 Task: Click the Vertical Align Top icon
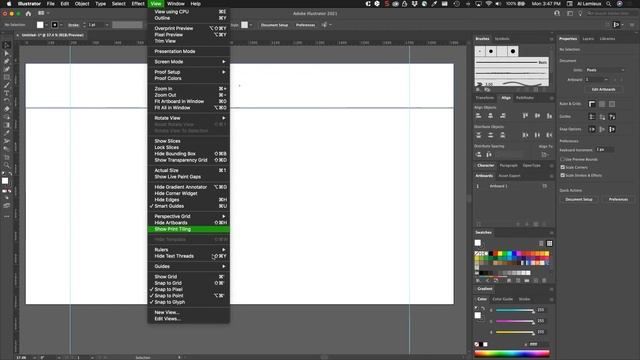point(525,116)
